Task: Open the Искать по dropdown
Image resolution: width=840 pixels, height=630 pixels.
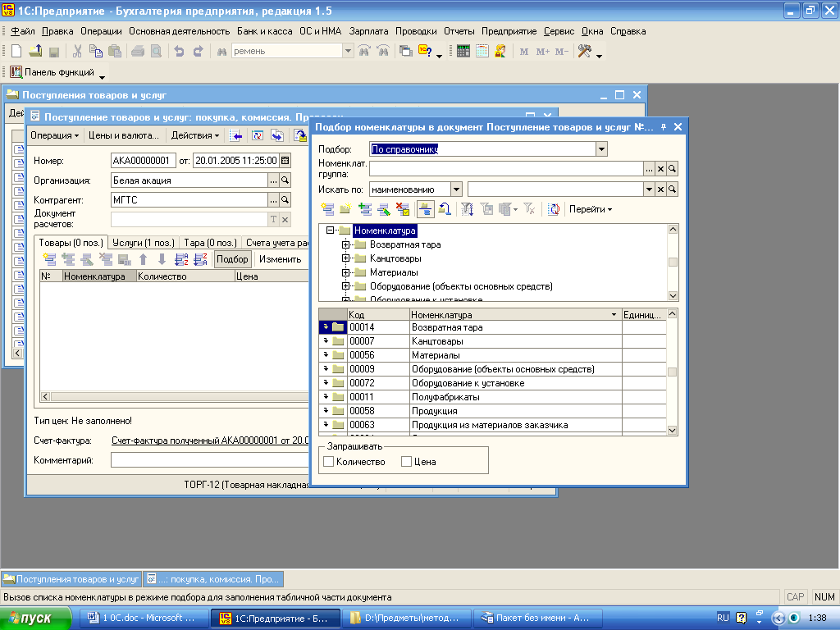Action: point(456,189)
